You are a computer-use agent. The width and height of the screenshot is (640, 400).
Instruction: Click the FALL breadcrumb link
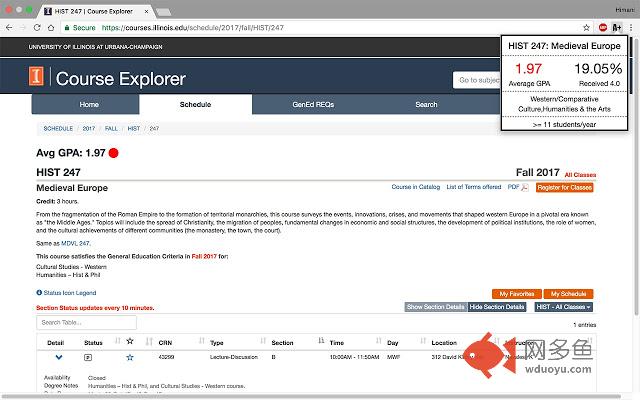coord(111,129)
